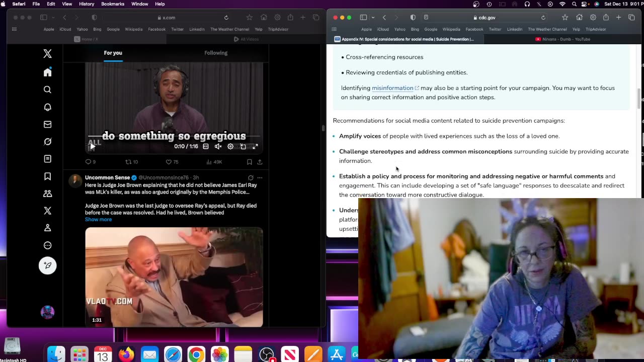
Task: Open privacy shield in cdc.gov window
Action: click(x=413, y=18)
